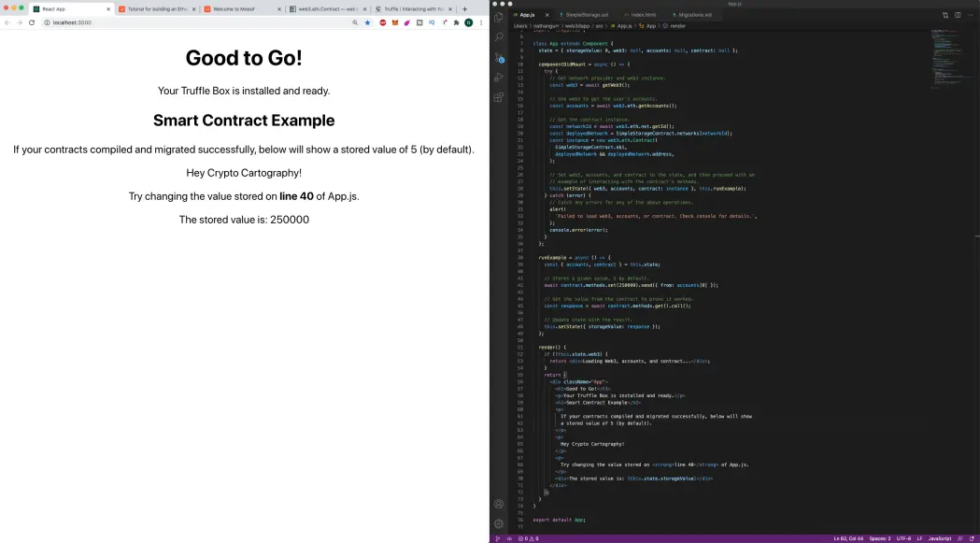Viewport: 980px width, 543px height.
Task: Click the zoom magnifier in Chrome address bar
Action: click(355, 22)
